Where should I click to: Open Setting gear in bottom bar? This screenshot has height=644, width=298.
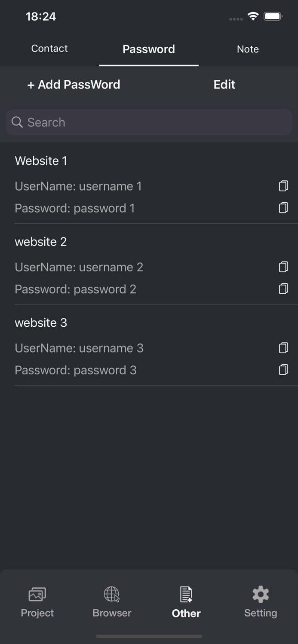coord(261,595)
